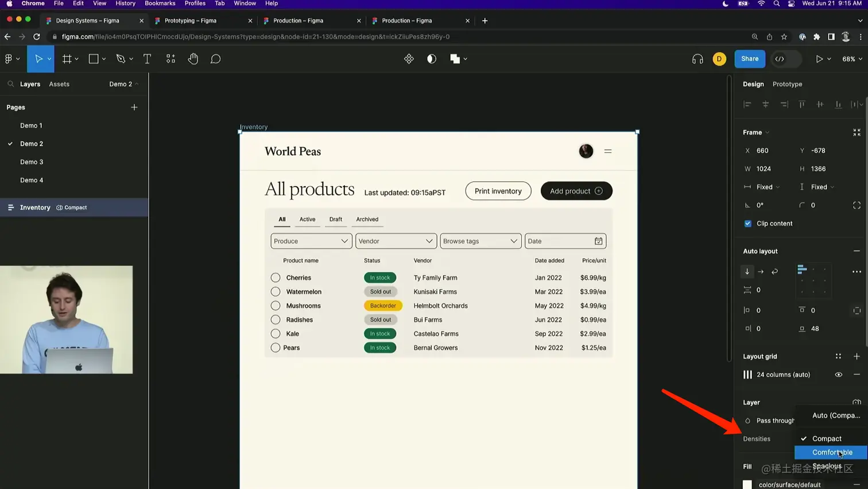
Task: Click the frame width field 1024
Action: click(764, 169)
